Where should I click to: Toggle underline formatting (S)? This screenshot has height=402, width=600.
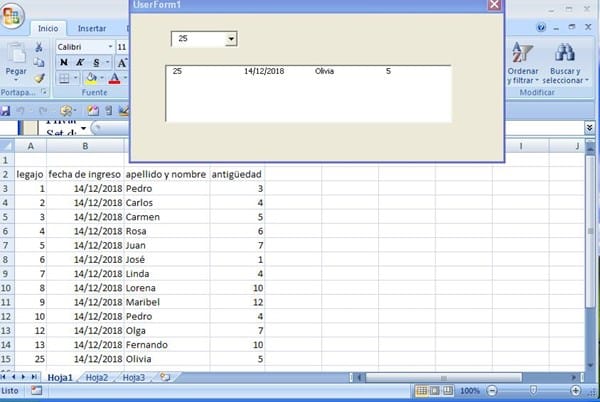click(96, 62)
